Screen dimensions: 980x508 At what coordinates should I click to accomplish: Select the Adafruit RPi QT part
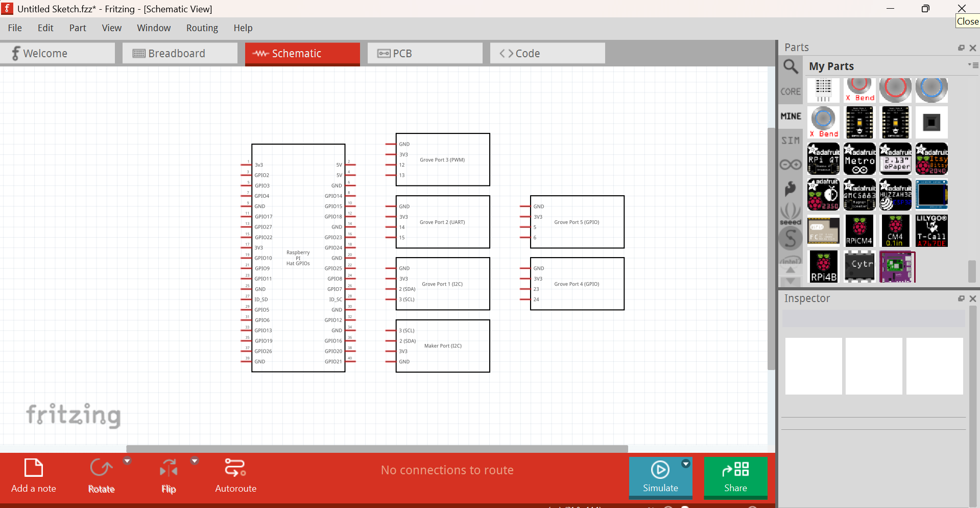[x=823, y=158]
